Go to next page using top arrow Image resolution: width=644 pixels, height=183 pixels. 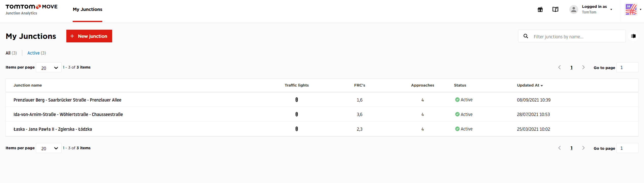(x=583, y=68)
